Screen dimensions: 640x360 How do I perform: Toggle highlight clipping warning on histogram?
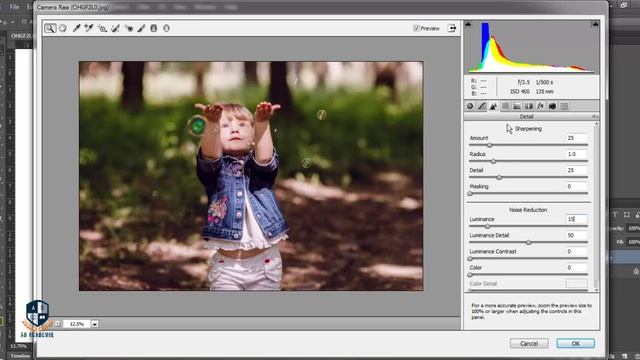pos(595,24)
